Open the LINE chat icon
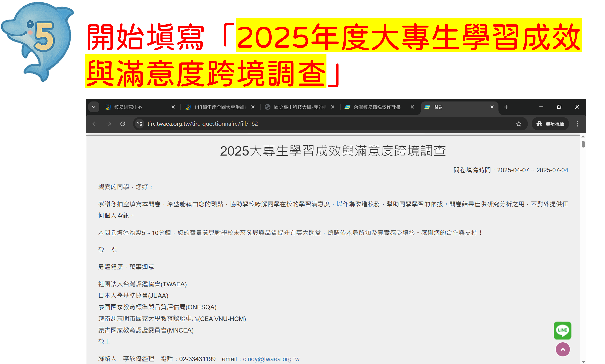The image size is (605, 364). point(562,330)
